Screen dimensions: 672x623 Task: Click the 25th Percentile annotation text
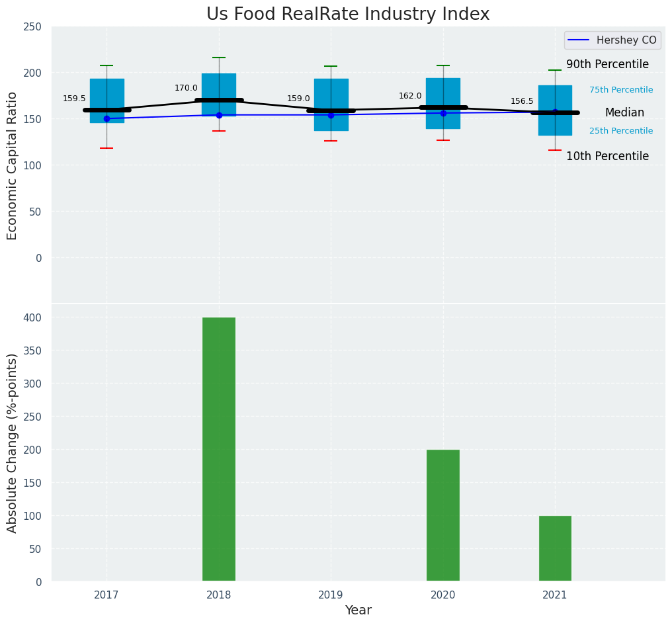click(621, 131)
